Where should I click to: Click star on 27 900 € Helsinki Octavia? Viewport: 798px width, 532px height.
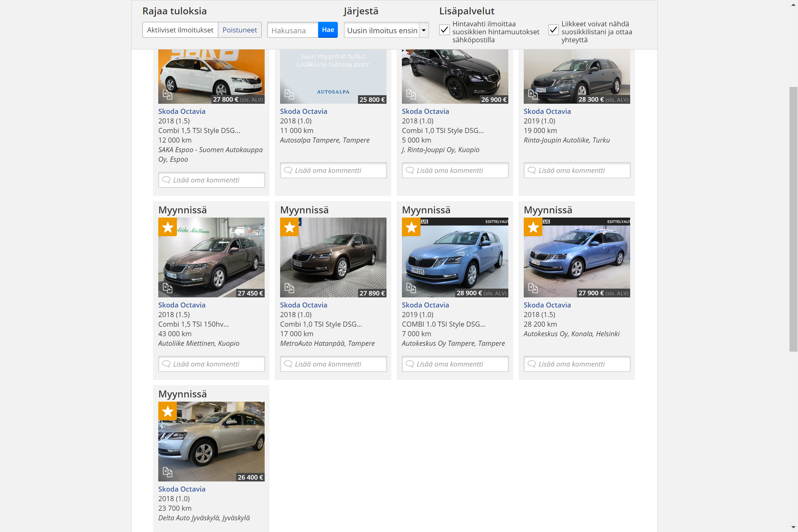coord(533,227)
